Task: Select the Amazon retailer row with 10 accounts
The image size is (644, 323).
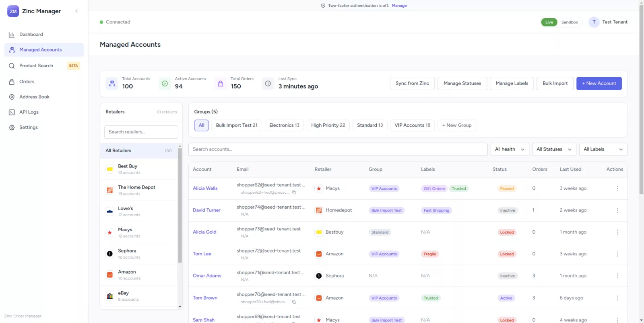Action: pos(138,275)
